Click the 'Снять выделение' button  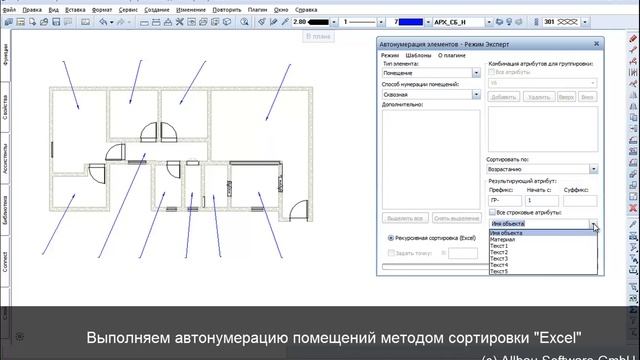[456, 218]
